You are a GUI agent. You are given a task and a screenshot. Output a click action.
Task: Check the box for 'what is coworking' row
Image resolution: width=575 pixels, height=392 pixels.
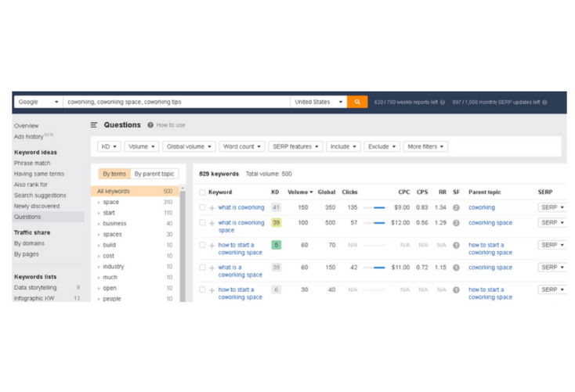[202, 207]
